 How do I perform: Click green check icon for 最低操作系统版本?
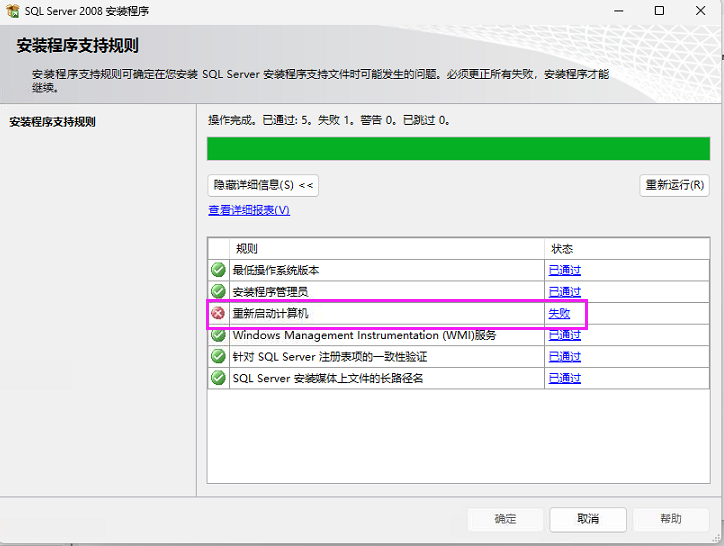coord(218,270)
